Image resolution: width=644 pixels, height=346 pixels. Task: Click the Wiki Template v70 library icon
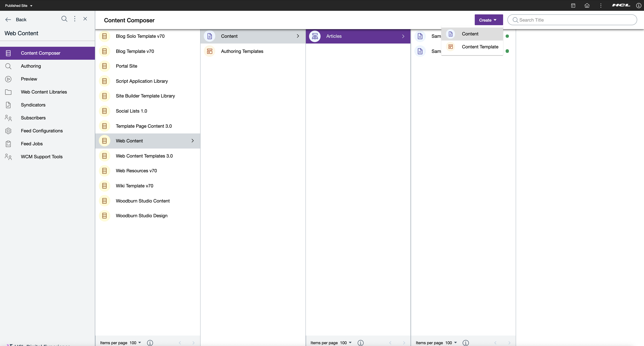coord(105,186)
